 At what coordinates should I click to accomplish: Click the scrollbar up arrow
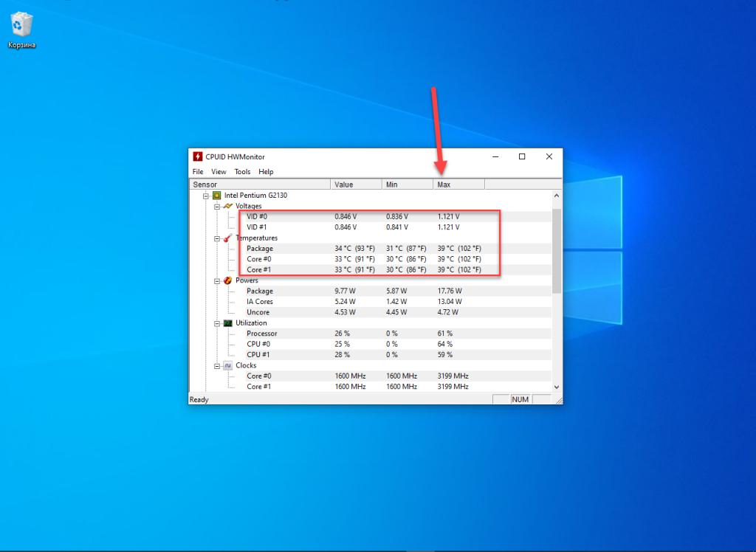[557, 196]
